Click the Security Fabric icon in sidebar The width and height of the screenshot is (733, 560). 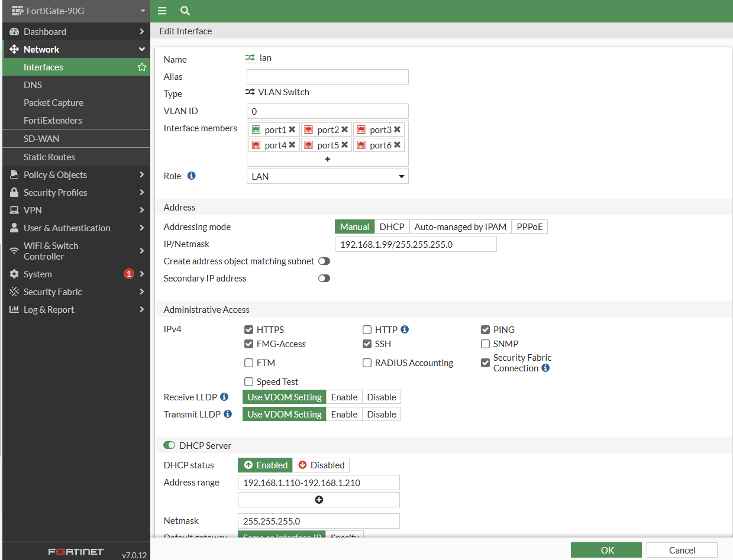(x=14, y=292)
